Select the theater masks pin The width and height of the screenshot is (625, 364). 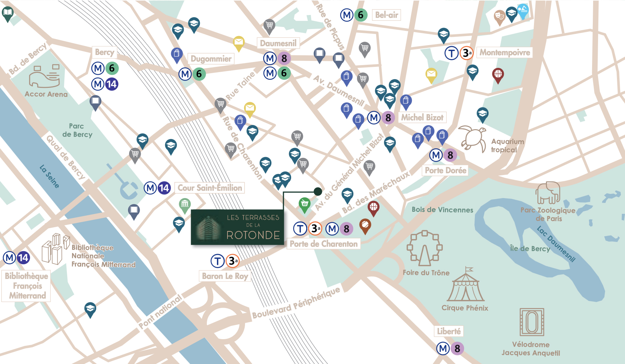499,17
